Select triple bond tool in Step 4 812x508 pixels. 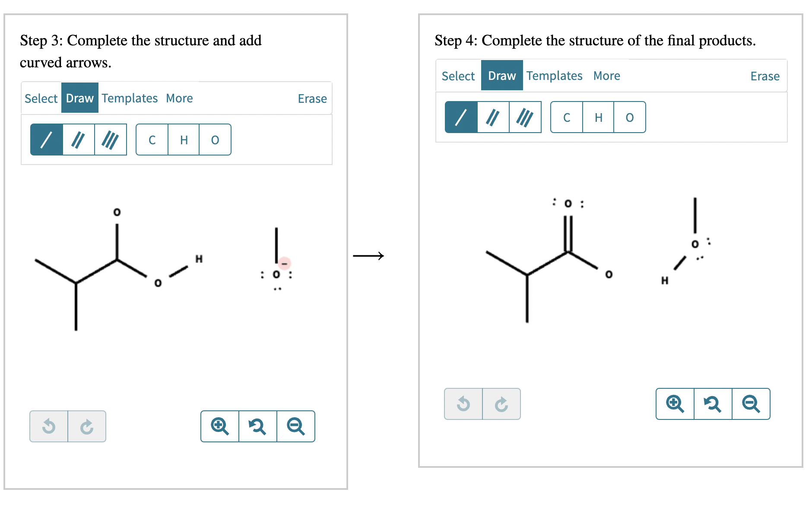click(x=525, y=117)
